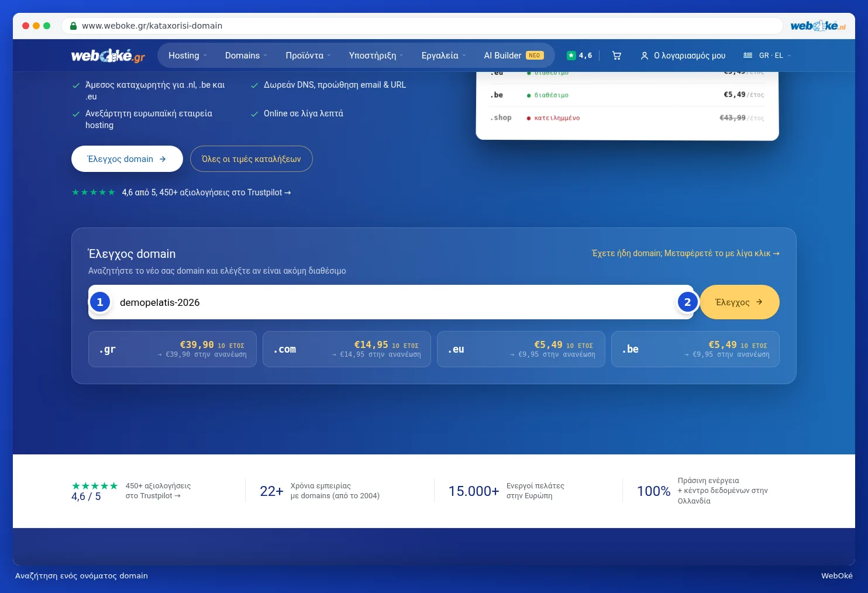
Task: Click the yellow Έλεγχος search button
Action: (739, 302)
